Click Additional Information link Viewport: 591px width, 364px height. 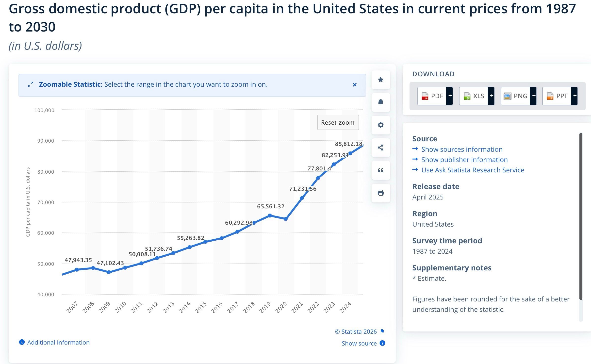pyautogui.click(x=58, y=342)
